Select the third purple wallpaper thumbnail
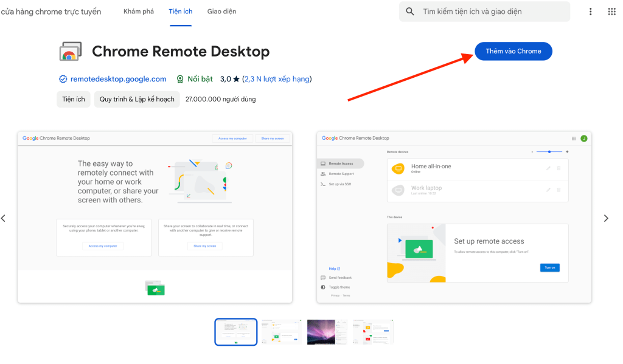Viewport: 623px width, 364px height. [327, 332]
